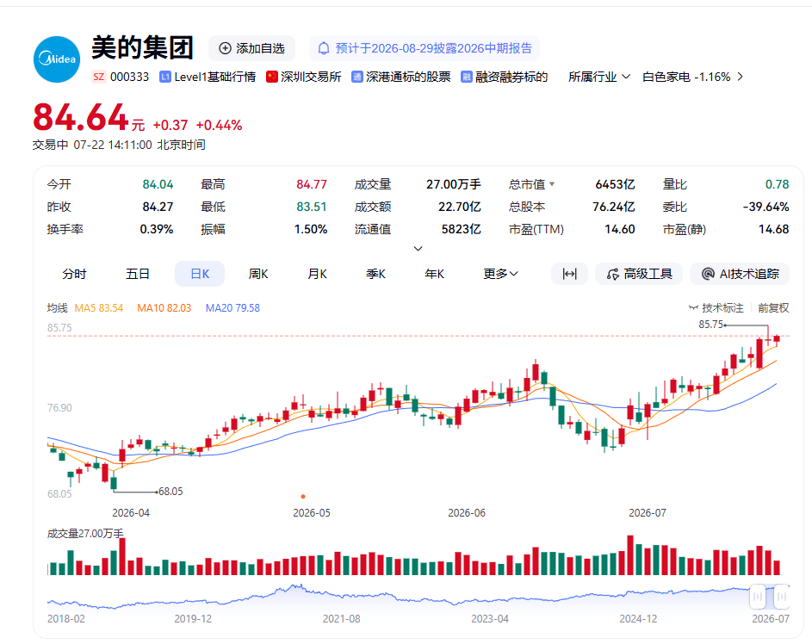The image size is (812, 644).
Task: Select the 季K chart tab
Action: [x=376, y=274]
